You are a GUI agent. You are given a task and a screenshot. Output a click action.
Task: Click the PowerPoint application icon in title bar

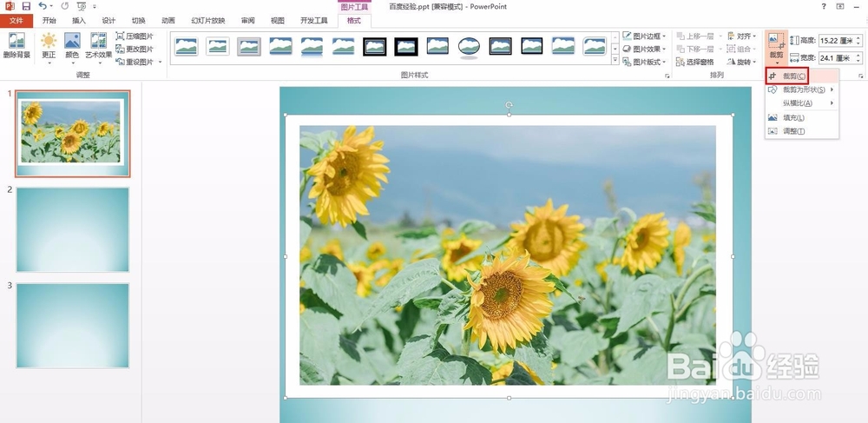coord(10,6)
